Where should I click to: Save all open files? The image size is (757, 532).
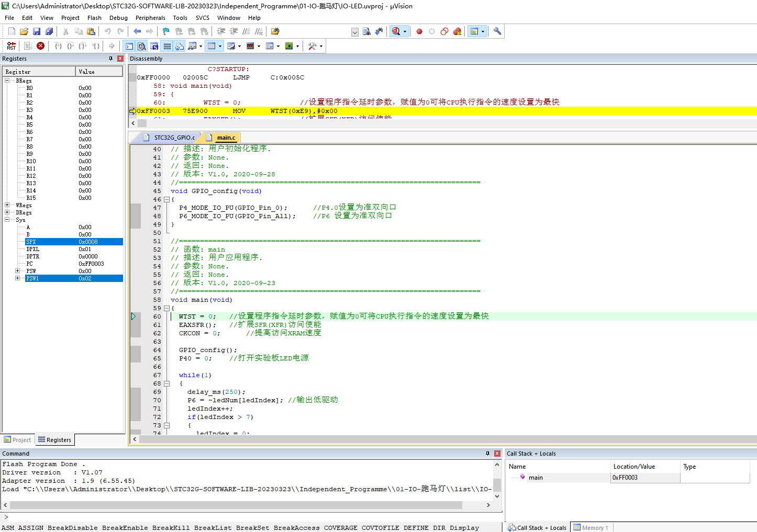49,31
